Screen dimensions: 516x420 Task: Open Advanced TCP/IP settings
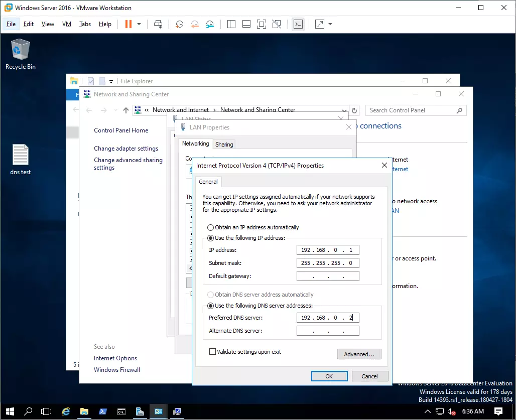pyautogui.click(x=359, y=354)
